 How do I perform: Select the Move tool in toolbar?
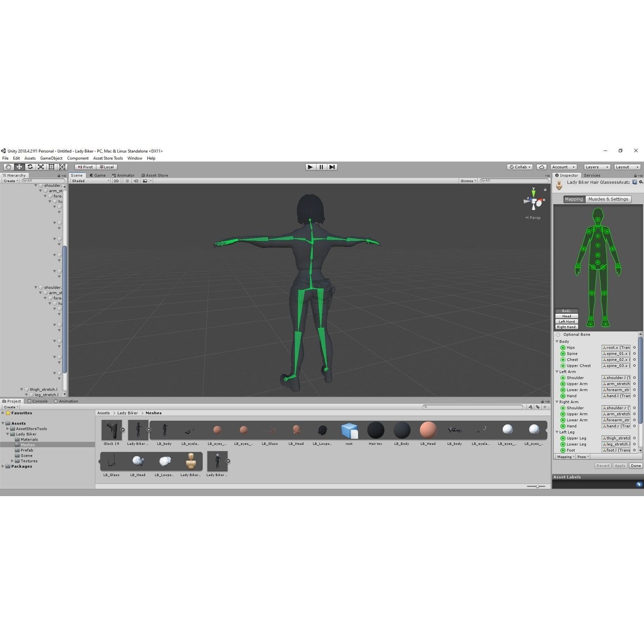tap(19, 167)
